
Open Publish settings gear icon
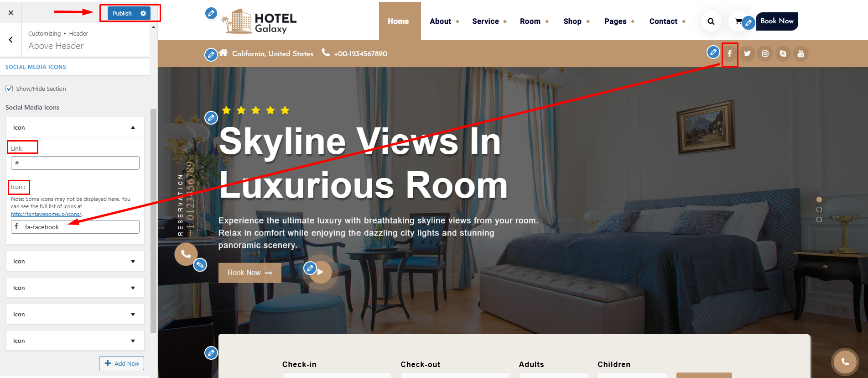tap(143, 13)
